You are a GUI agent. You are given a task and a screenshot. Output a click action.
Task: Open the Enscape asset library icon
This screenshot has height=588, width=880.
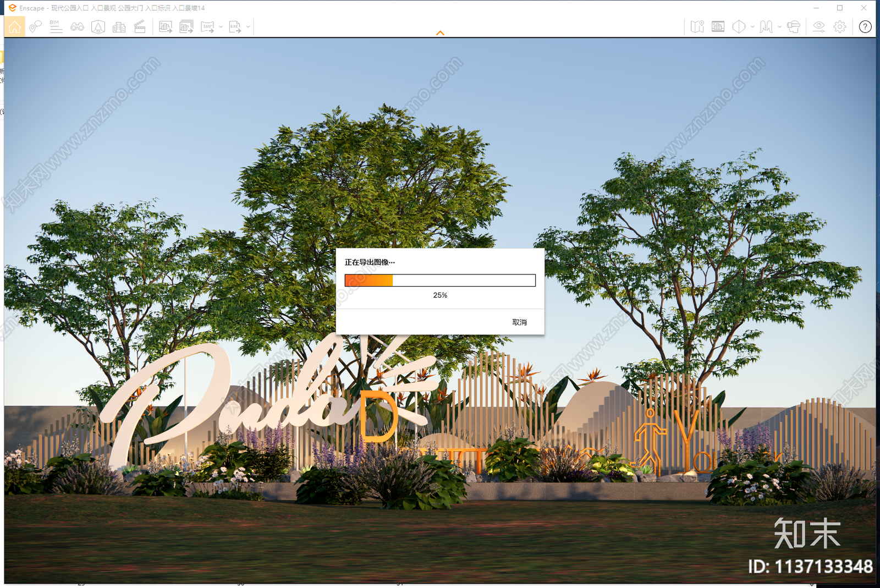click(x=98, y=26)
